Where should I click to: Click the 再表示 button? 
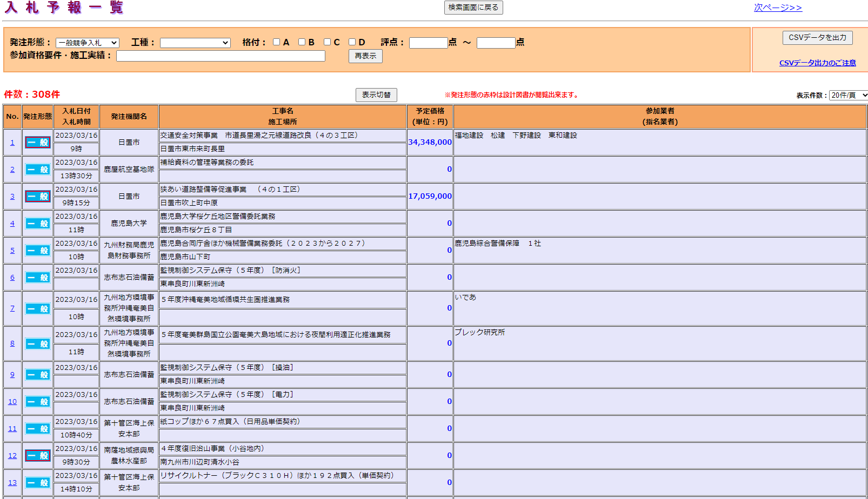365,56
